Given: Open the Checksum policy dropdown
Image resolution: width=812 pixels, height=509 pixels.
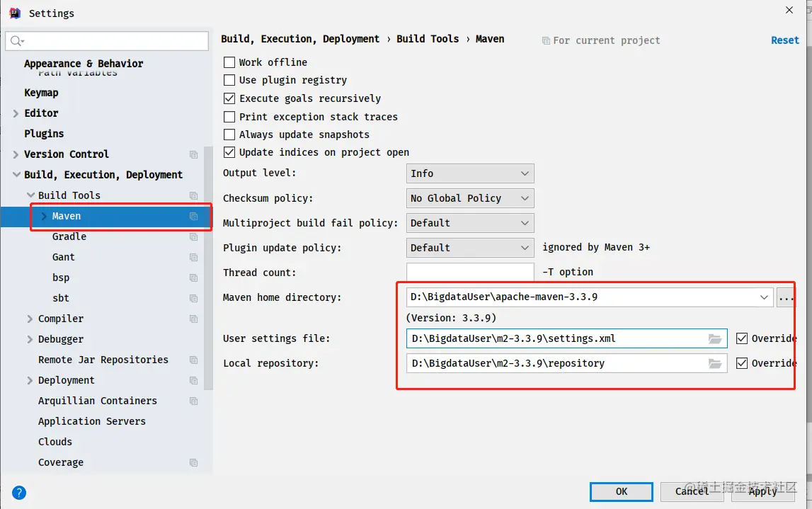Looking at the screenshot, I should (x=469, y=198).
